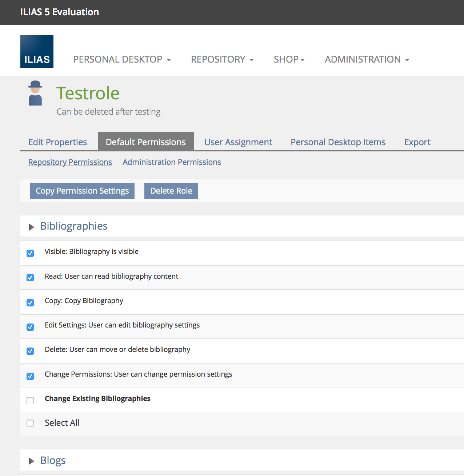Switch to the Edit Properties tab
This screenshot has width=464, height=476.
point(57,142)
